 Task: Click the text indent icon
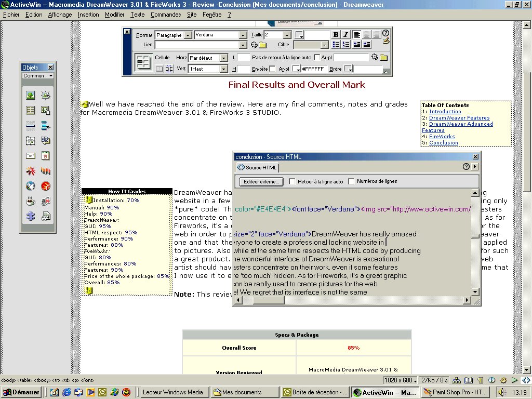pyautogui.click(x=367, y=45)
